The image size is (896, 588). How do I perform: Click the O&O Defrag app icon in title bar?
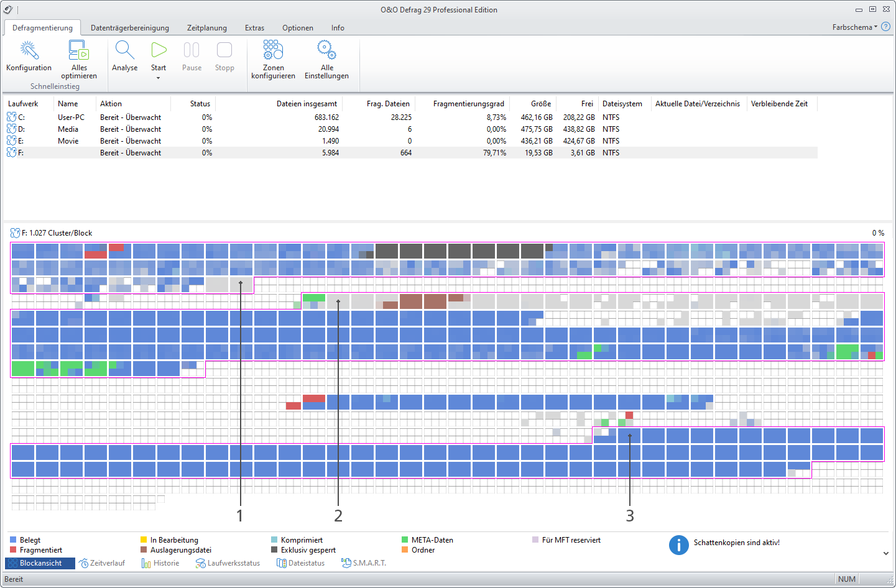(x=8, y=9)
